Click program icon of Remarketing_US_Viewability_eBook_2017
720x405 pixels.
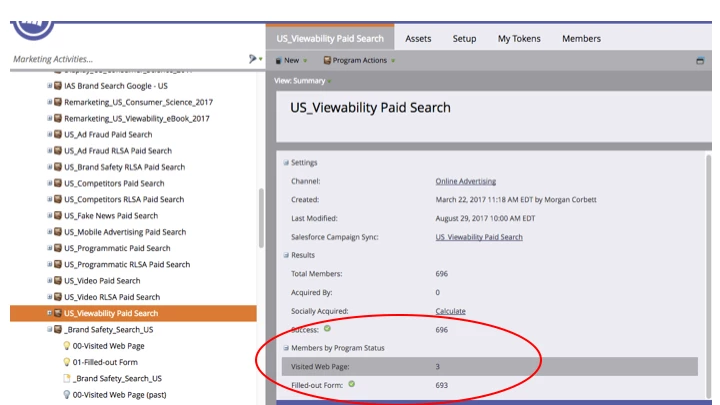click(58, 118)
